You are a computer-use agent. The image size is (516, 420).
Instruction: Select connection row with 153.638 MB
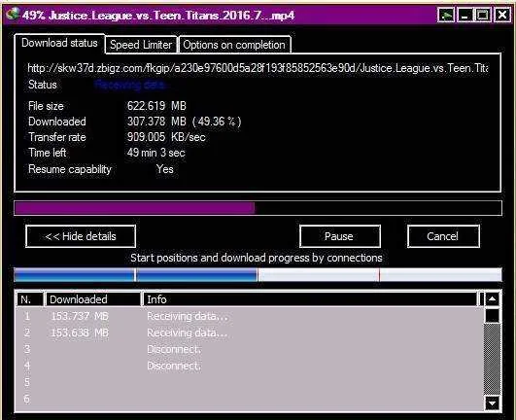tap(250, 332)
